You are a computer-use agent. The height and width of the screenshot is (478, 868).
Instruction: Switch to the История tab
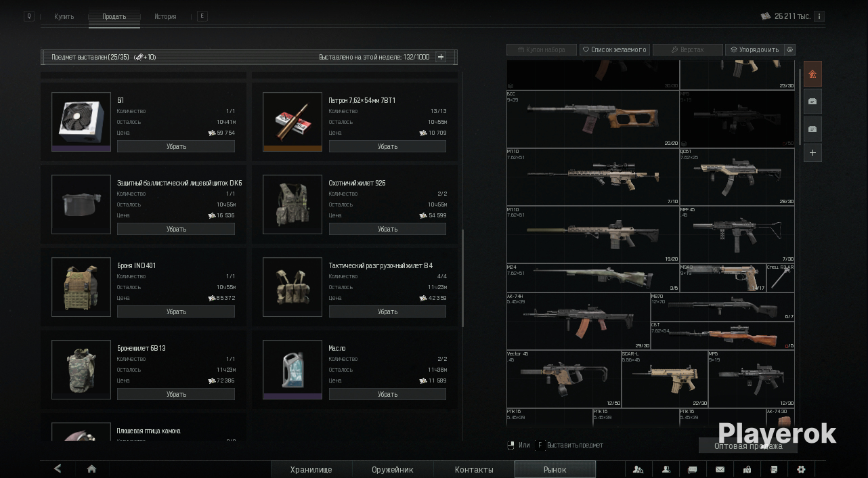pyautogui.click(x=165, y=16)
